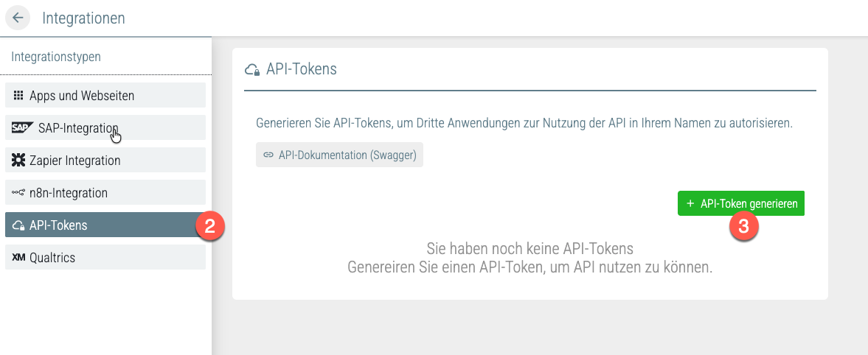Click 'Genereiren Sie einen API-Token' hint text
Screen dimensions: 868x355
pos(530,267)
